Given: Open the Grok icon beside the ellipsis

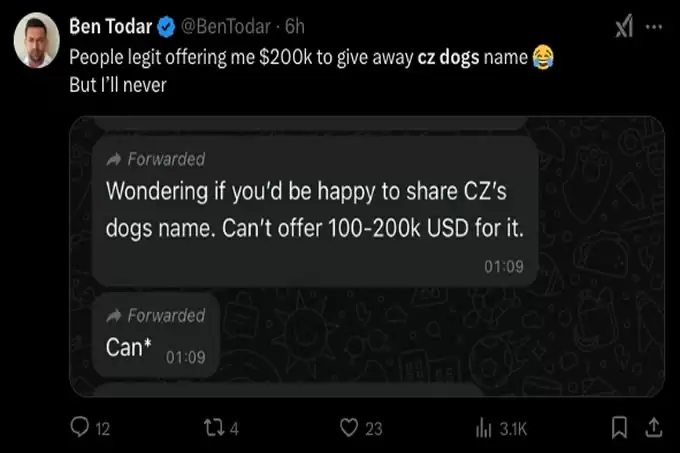Looking at the screenshot, I should 623,27.
